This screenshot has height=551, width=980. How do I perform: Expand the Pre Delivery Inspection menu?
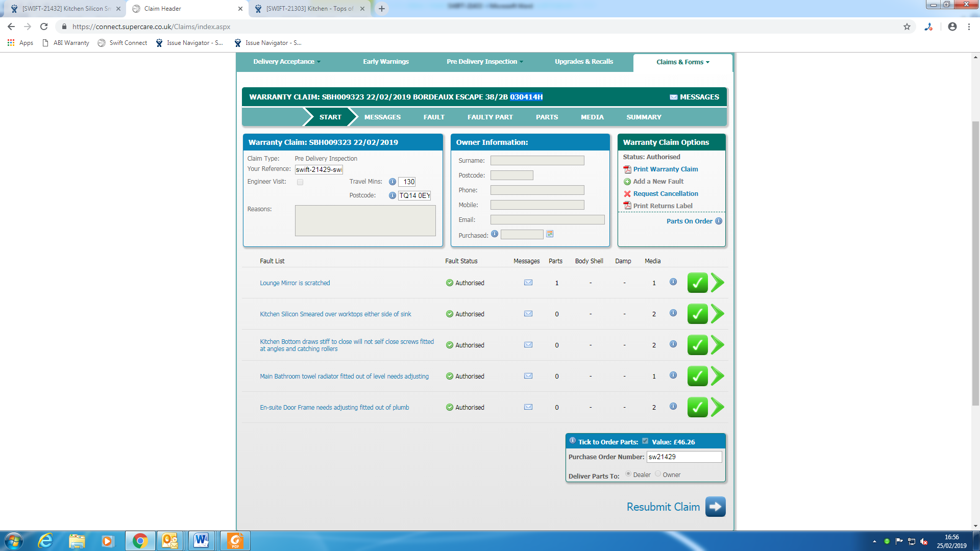click(484, 62)
